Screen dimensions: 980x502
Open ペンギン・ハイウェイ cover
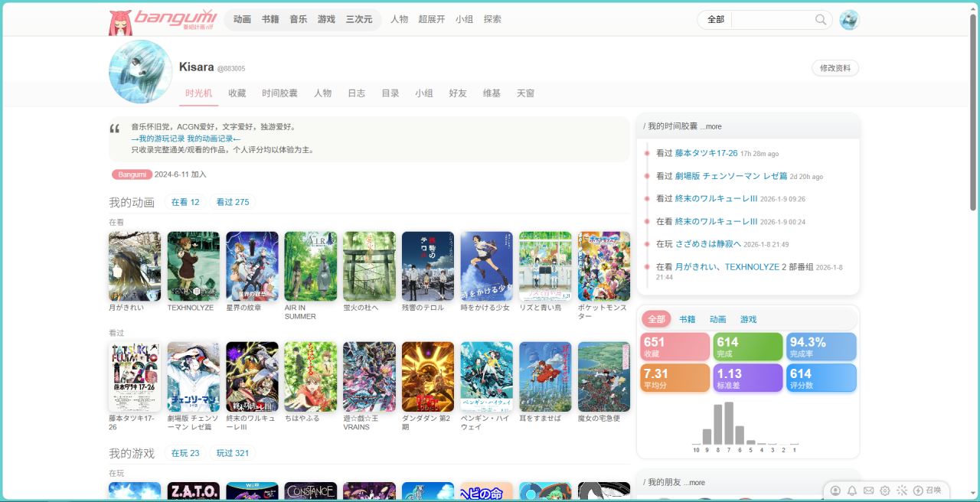[x=487, y=377]
